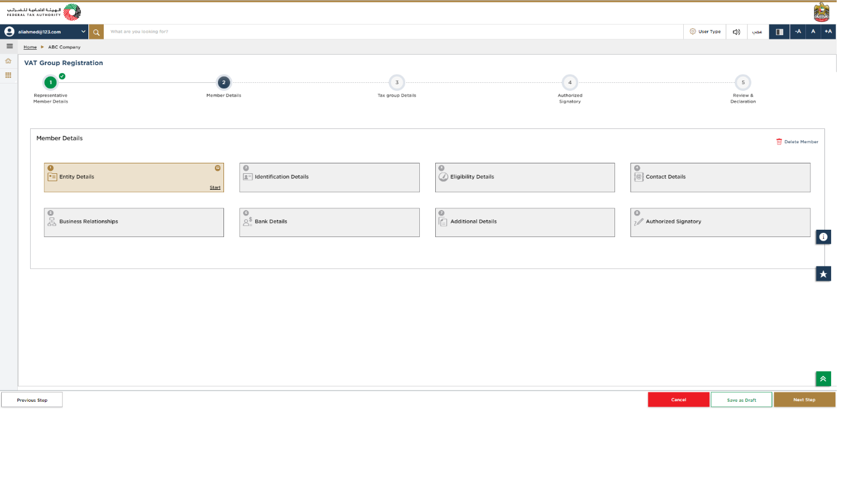Click the User Type gear icon
868x492 pixels.
[x=693, y=31]
